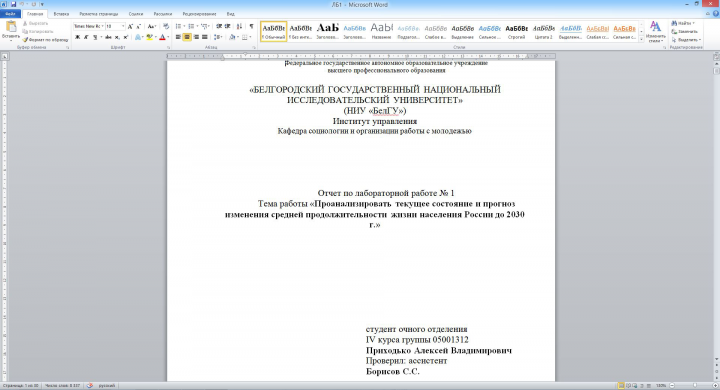The width and height of the screenshot is (720, 390).
Task: Open Paragraph dialog launcher
Action: pyautogui.click(x=253, y=47)
